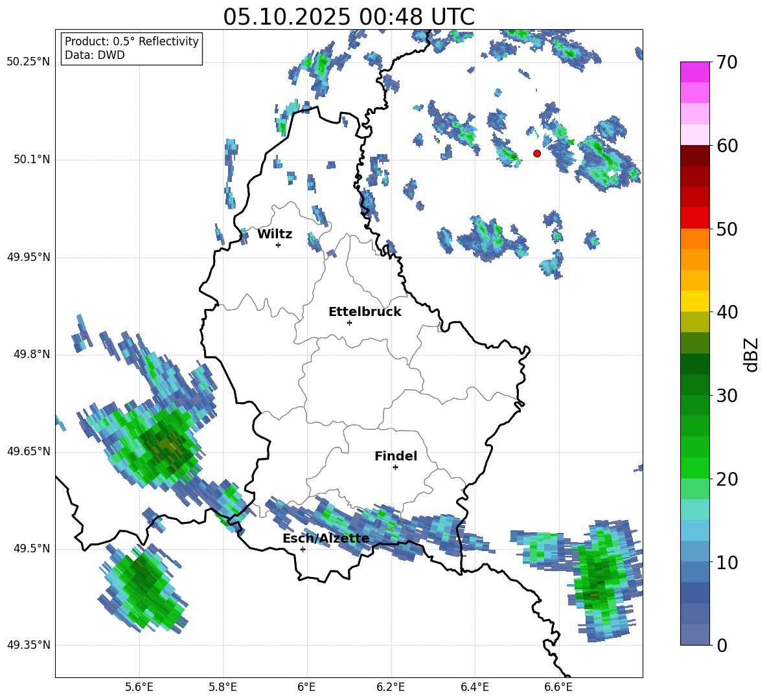Click the Ettelbruck station cross marker
Image resolution: width=767 pixels, height=700 pixels.
click(x=349, y=322)
